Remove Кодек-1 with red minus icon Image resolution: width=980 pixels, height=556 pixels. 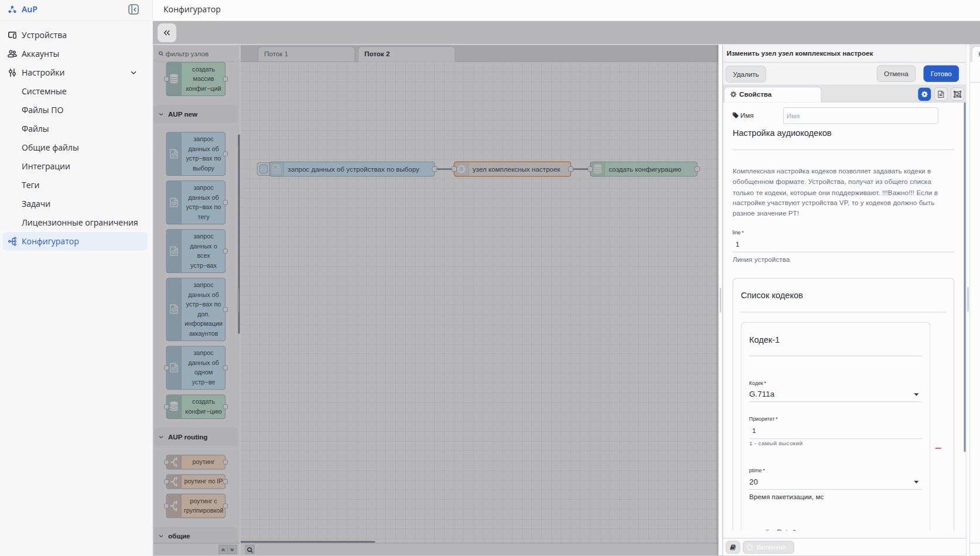[938, 448]
